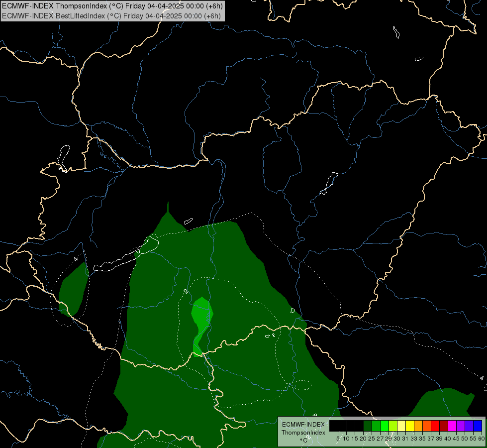Click the legend tick label 39
487x448 pixels.
(x=439, y=439)
